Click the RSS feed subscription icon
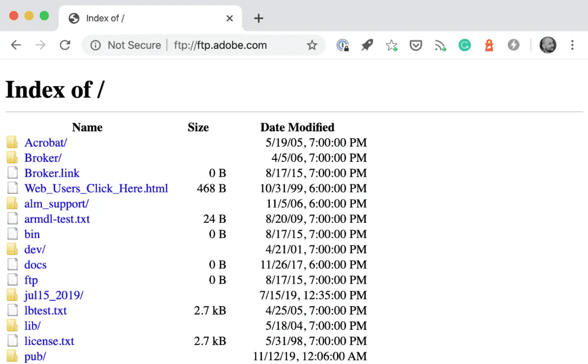 (440, 45)
